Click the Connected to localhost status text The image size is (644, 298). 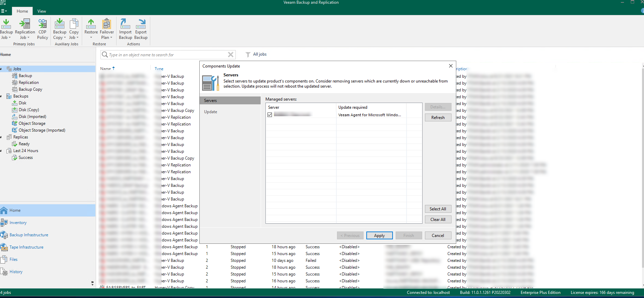click(428, 293)
